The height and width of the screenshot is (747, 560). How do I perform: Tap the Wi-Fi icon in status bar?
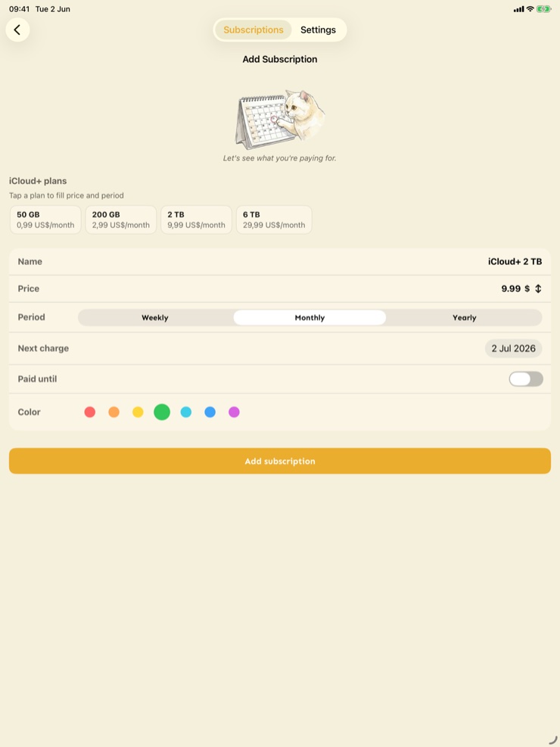point(530,9)
